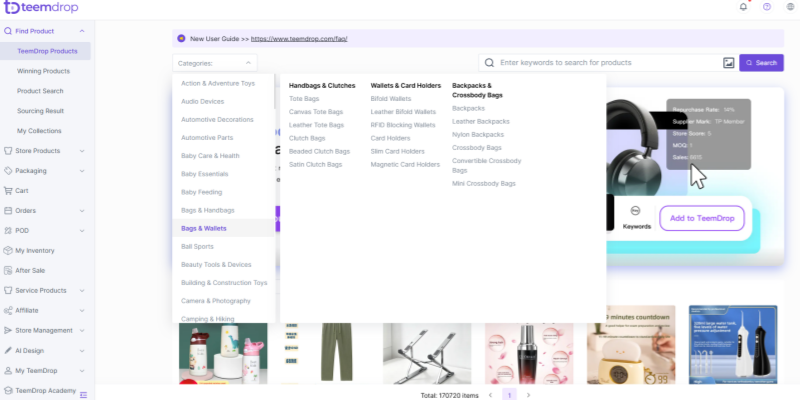This screenshot has width=800, height=400.
Task: Click the POD icon in the sidebar
Action: [8, 231]
